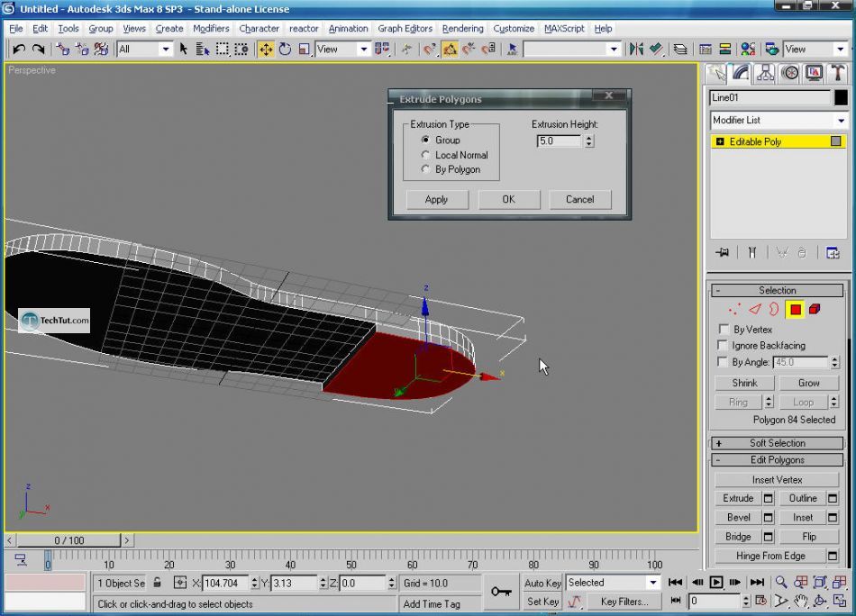Switch to the Utilities hammer tab

click(837, 73)
